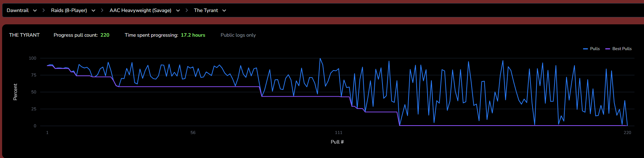Expand The Tyrant encounter dropdown
The image size is (644, 158).
210,11
